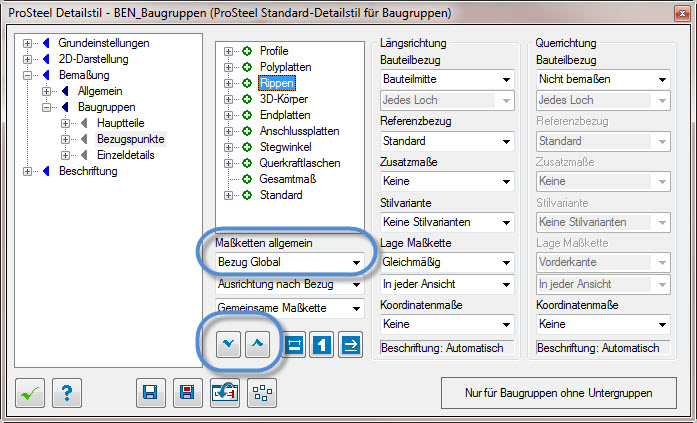Screen dimensions: 697x423
Task: Expand the Polyplatten node
Action: [x=228, y=67]
